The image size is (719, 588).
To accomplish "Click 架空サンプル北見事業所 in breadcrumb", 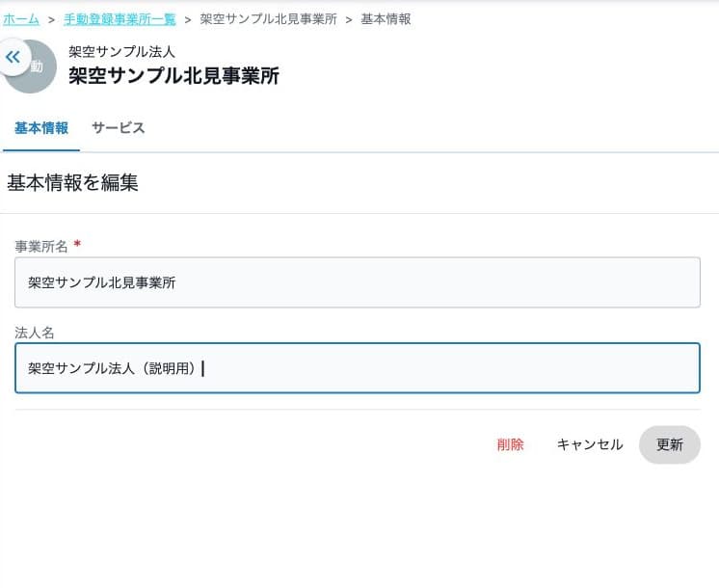I will tap(268, 19).
